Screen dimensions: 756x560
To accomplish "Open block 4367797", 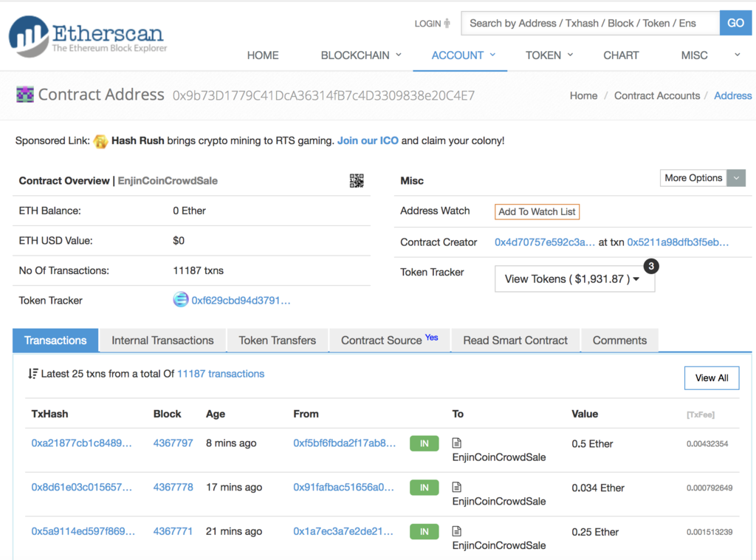I will tap(173, 443).
